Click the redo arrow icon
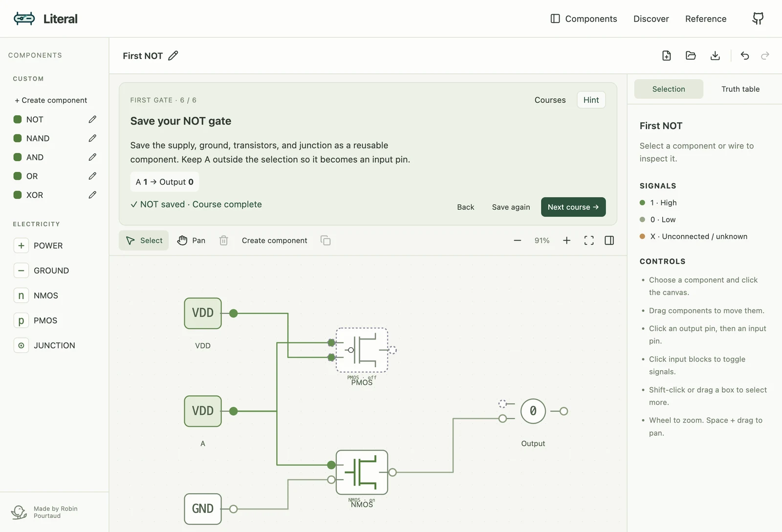This screenshot has height=532, width=782. pyautogui.click(x=765, y=56)
